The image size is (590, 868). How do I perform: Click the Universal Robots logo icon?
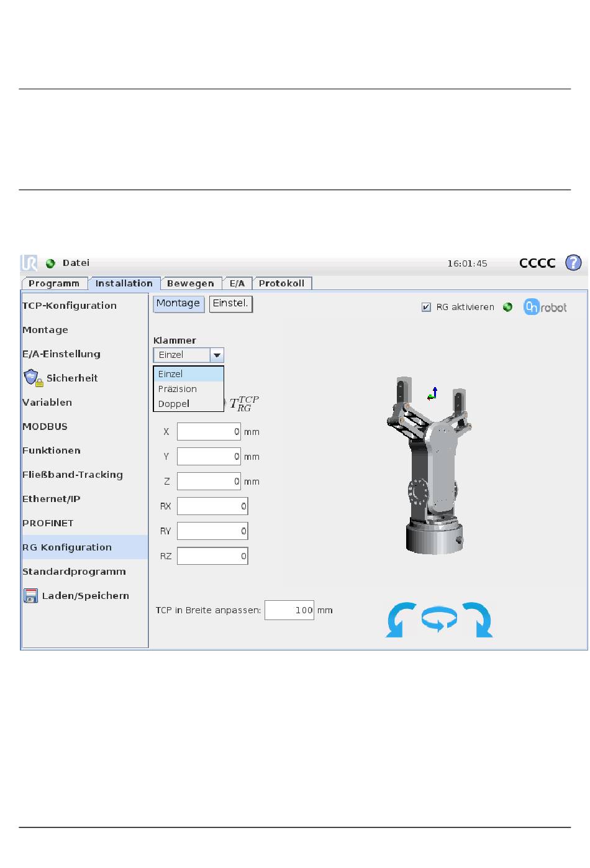coord(29,263)
